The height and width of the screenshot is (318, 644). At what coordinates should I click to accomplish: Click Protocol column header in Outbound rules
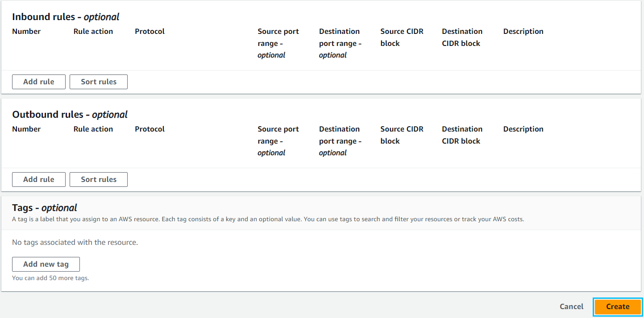tap(150, 129)
